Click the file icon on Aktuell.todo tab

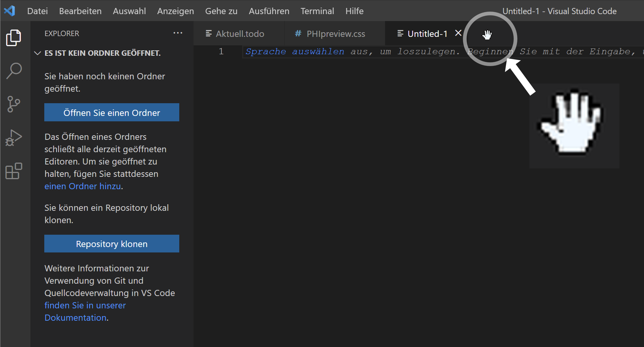pos(208,33)
